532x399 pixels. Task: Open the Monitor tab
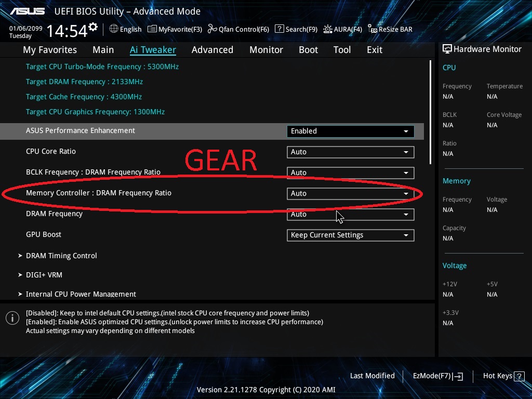coord(267,50)
